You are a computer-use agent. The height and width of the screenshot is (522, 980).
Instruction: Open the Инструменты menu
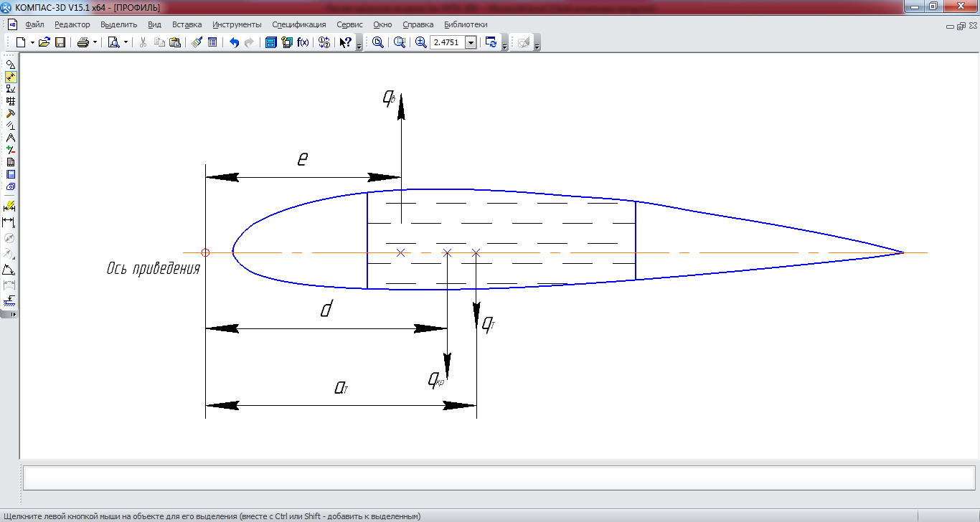(x=237, y=24)
